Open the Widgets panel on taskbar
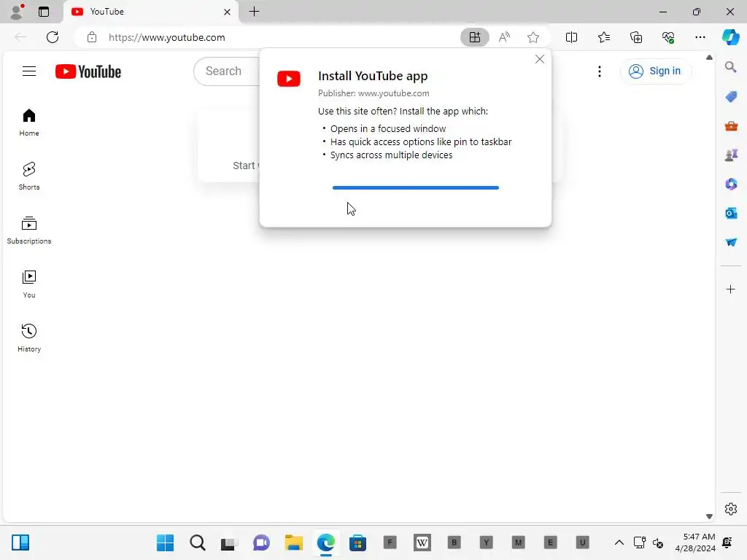Screen dimensions: 747x560 [x=20, y=542]
